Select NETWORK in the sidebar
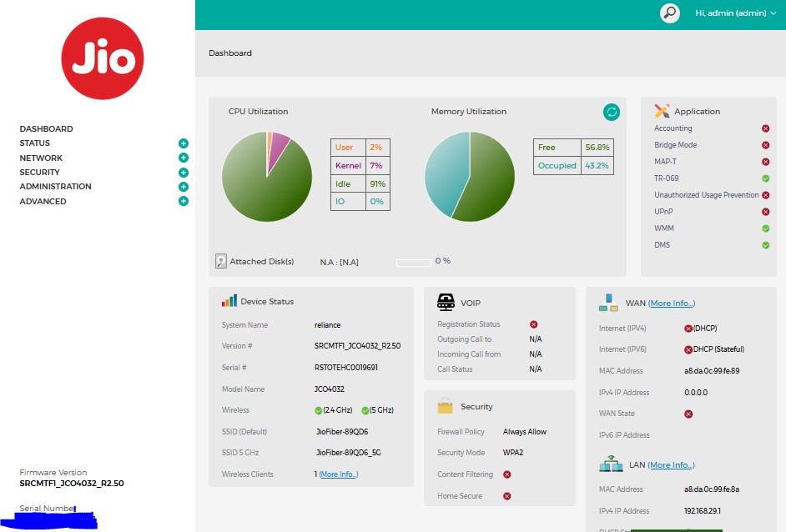The image size is (786, 532). pyautogui.click(x=41, y=158)
